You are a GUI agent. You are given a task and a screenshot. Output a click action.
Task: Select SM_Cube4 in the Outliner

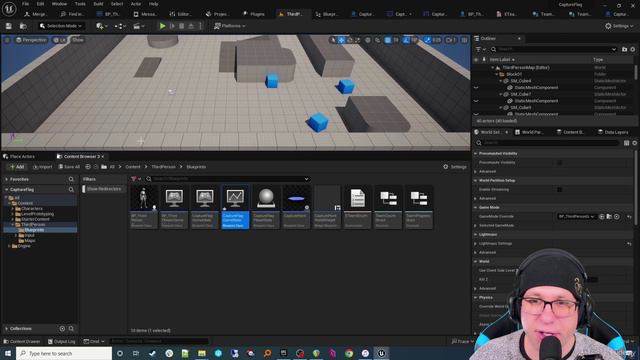[520, 81]
